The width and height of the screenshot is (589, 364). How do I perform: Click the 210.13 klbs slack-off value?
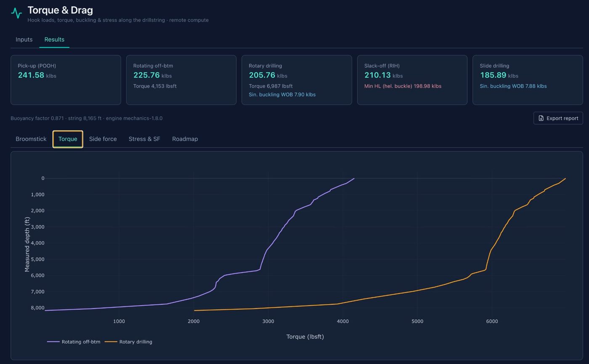pos(384,75)
